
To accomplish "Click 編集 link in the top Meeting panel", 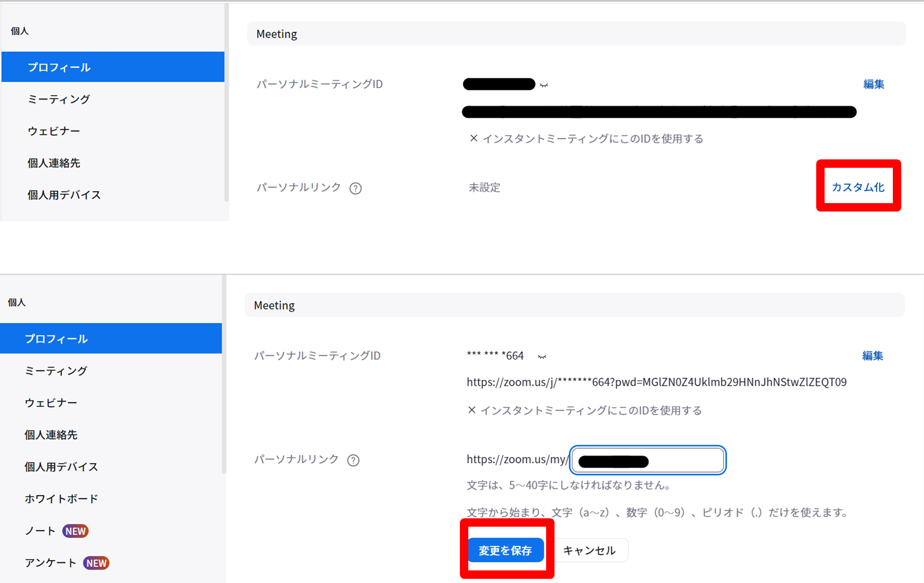I will coord(874,84).
